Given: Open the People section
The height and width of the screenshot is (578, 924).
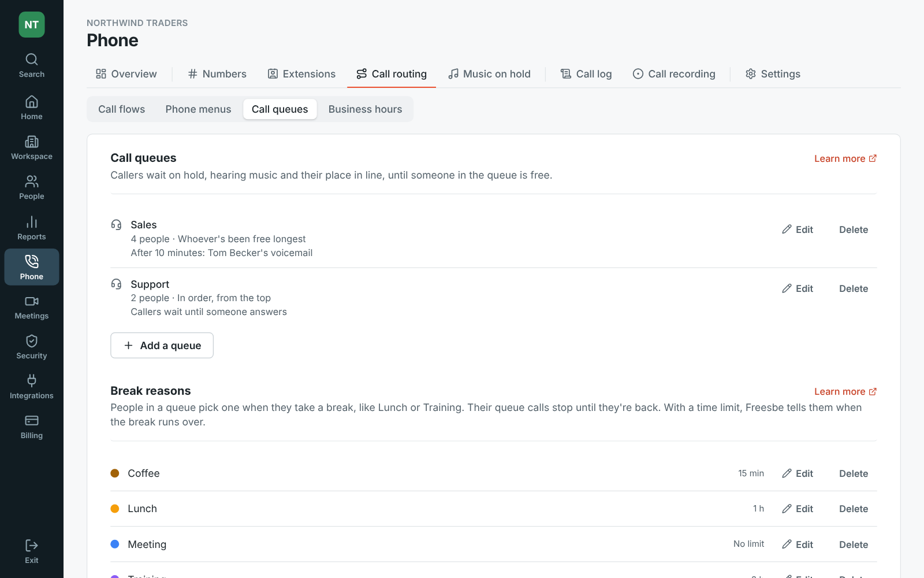Looking at the screenshot, I should [32, 188].
